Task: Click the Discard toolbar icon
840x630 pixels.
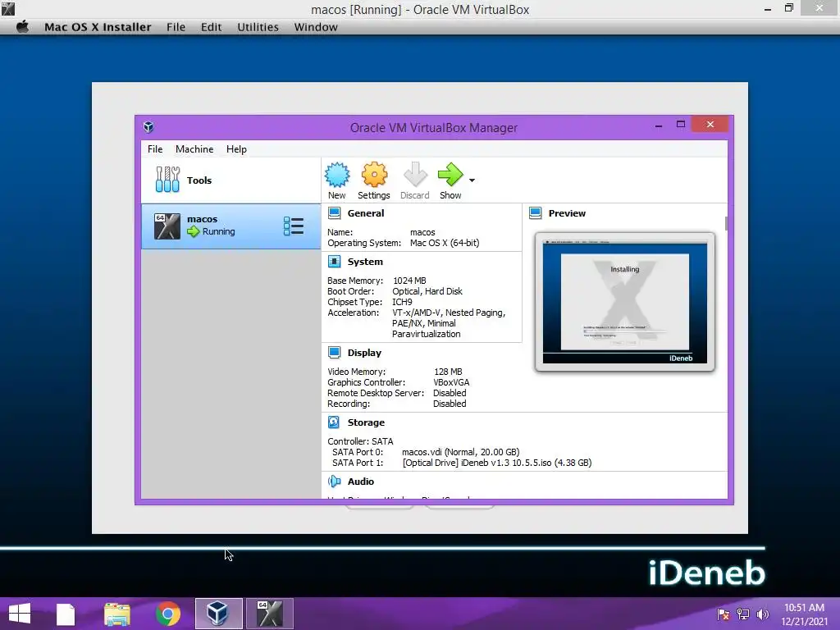Action: click(x=415, y=175)
